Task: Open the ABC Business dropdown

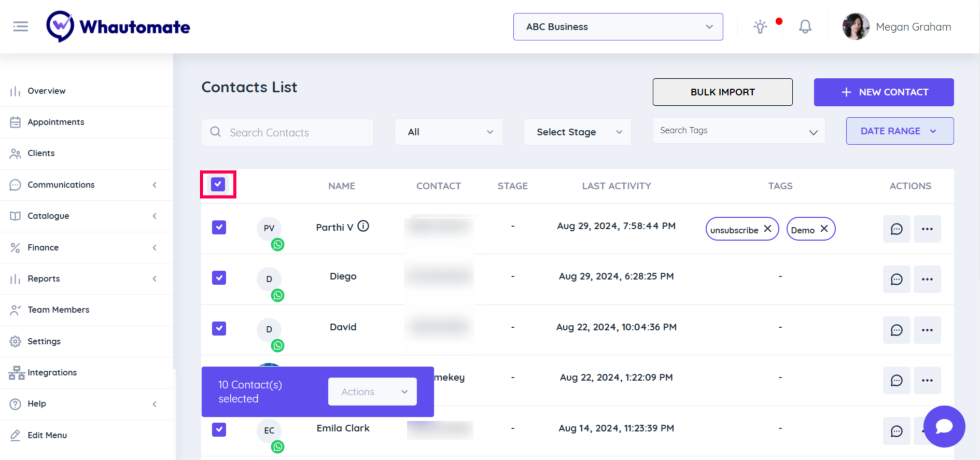Action: tap(618, 27)
